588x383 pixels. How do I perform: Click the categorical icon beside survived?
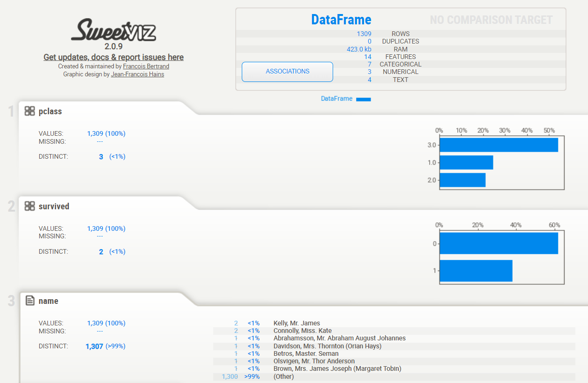pyautogui.click(x=30, y=206)
